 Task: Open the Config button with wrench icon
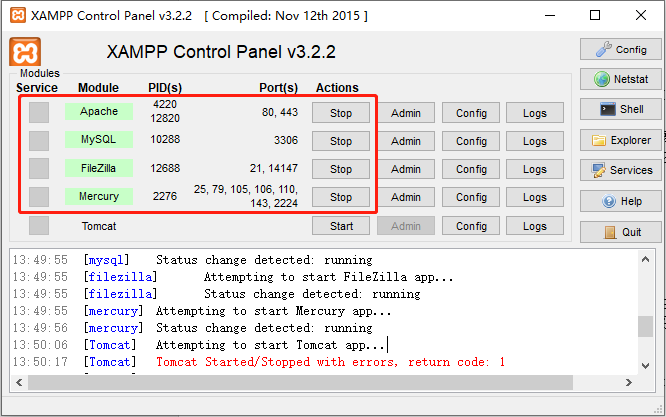(x=621, y=49)
